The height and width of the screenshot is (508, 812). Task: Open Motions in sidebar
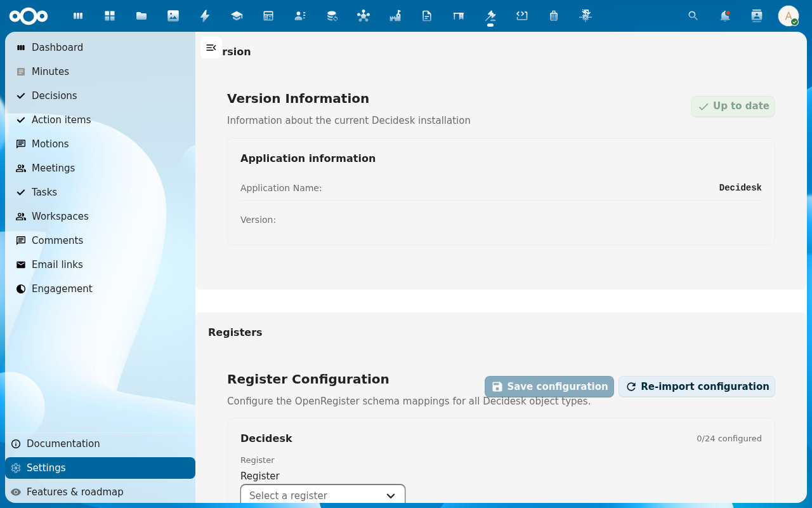pos(100,144)
